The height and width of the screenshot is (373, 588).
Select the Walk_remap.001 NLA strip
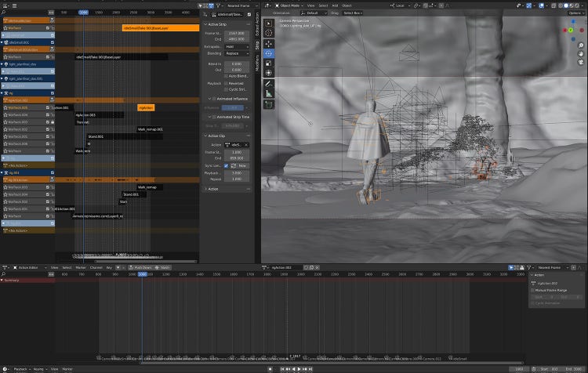pyautogui.click(x=150, y=129)
